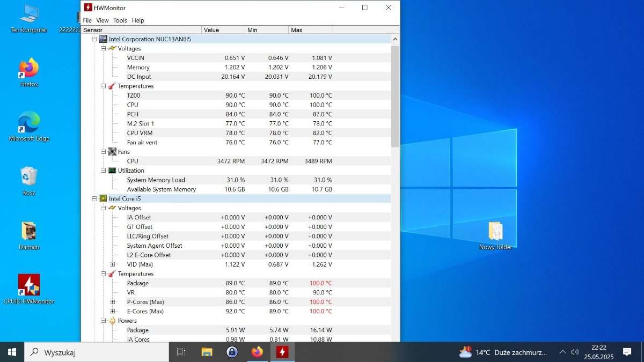Open the View menu
This screenshot has height=362, width=644.
tap(102, 20)
